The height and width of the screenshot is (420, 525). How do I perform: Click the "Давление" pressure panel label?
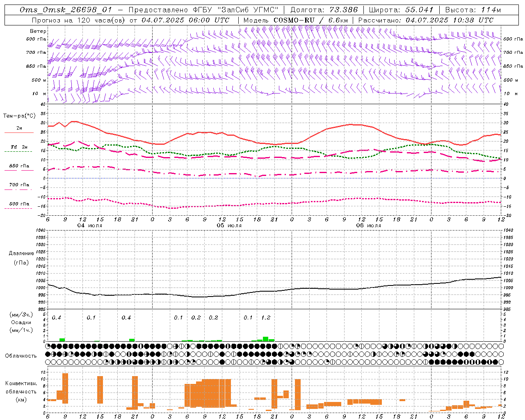coord(21,253)
